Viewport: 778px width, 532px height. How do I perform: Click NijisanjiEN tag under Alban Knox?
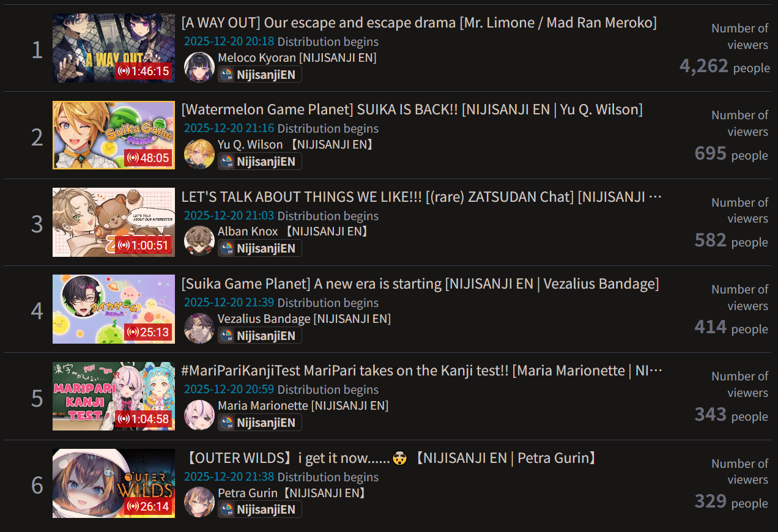click(x=260, y=248)
